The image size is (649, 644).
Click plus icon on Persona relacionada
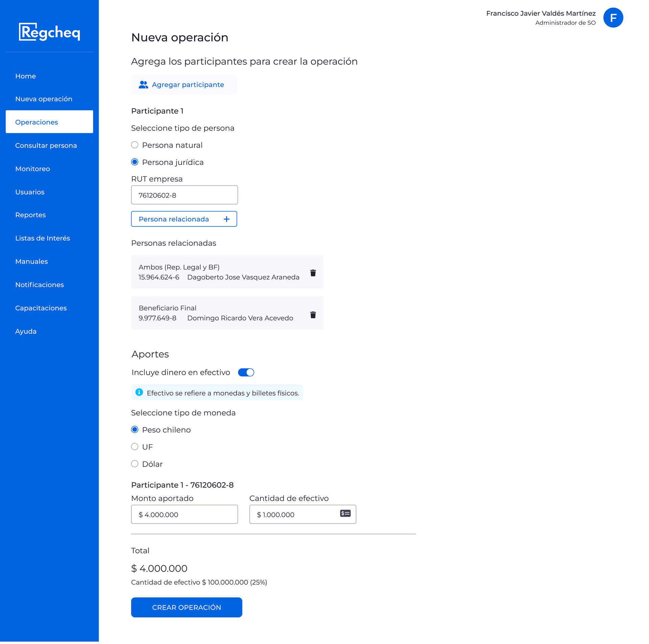[226, 219]
